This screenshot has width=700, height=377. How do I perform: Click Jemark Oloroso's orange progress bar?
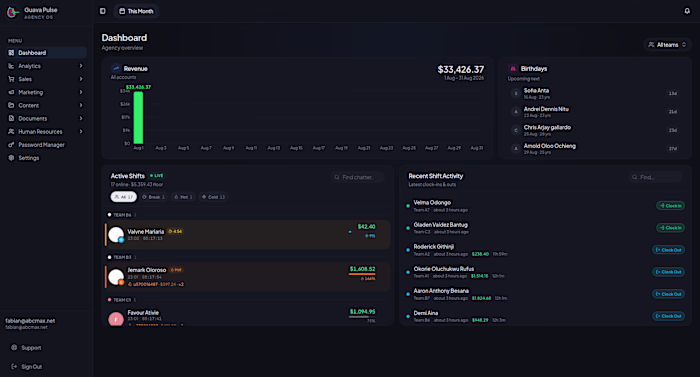point(362,274)
